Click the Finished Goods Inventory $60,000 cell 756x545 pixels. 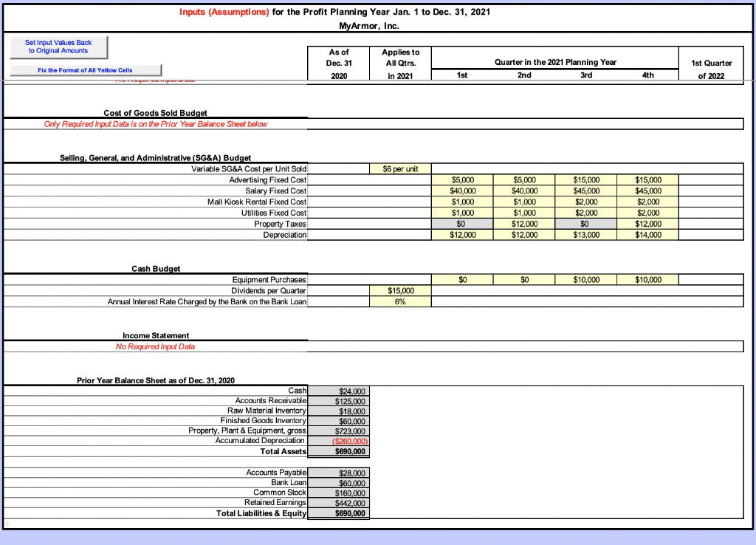[x=338, y=420]
